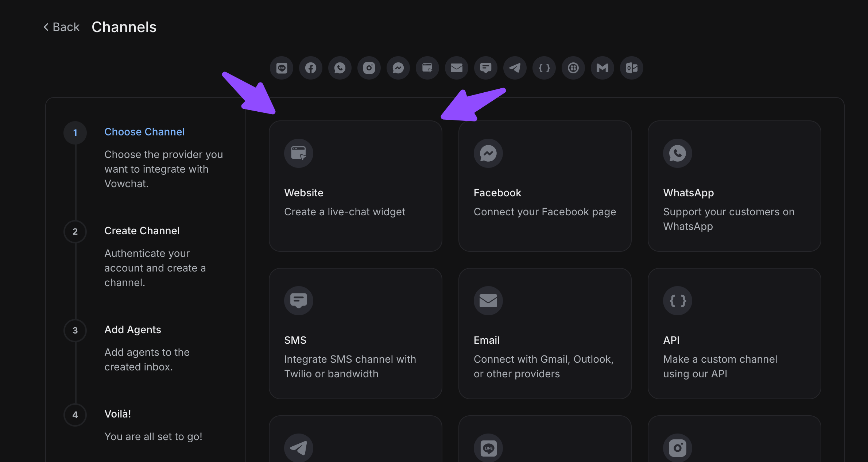
Task: Go Back using the back link
Action: (61, 27)
